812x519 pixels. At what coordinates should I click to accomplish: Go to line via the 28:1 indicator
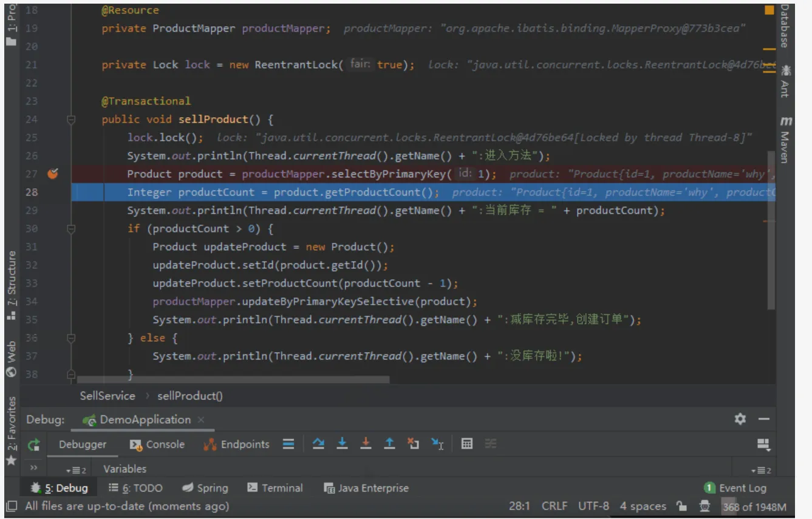[x=519, y=506]
